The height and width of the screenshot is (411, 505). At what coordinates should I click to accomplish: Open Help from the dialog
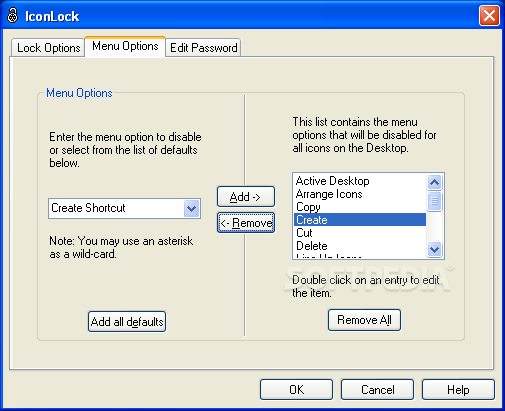click(x=458, y=389)
